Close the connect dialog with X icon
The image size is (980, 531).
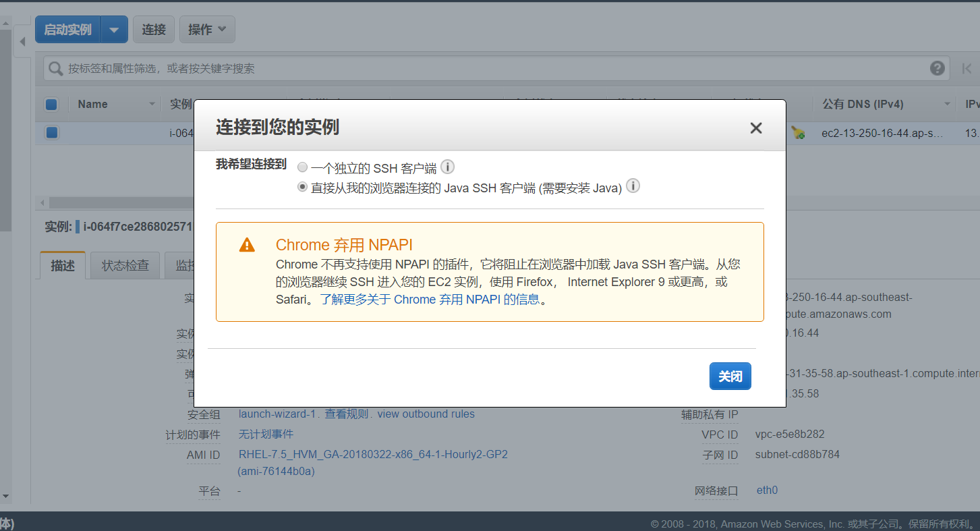tap(756, 128)
